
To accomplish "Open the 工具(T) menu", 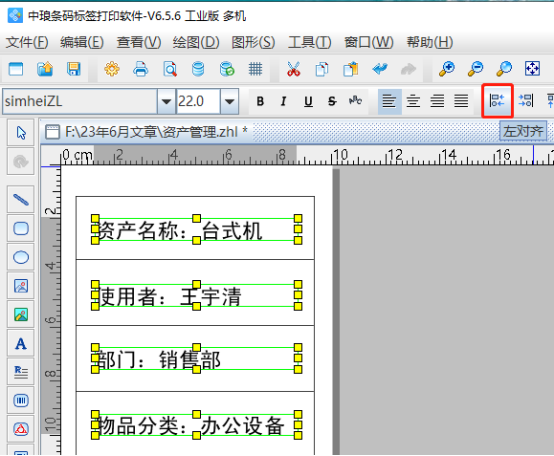I will click(310, 42).
